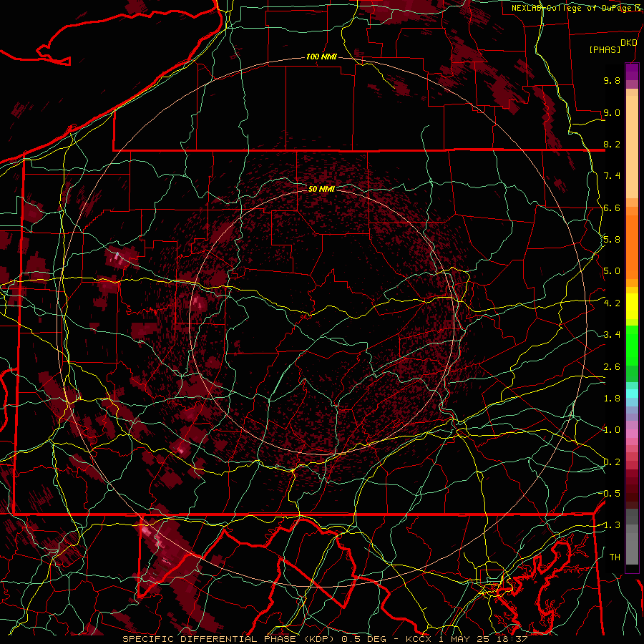The width and height of the screenshot is (644, 644).
Task: Select the pink segment of the color bar
Action: coord(632,434)
